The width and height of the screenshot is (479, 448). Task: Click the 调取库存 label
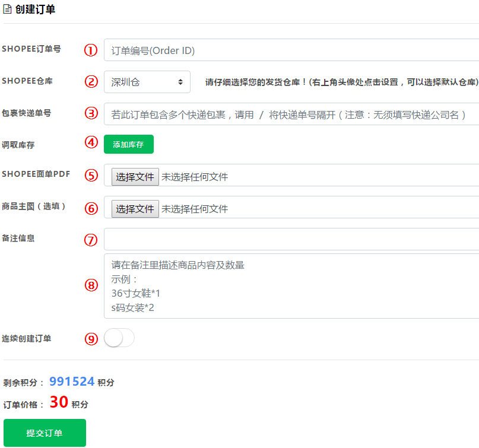(18, 145)
